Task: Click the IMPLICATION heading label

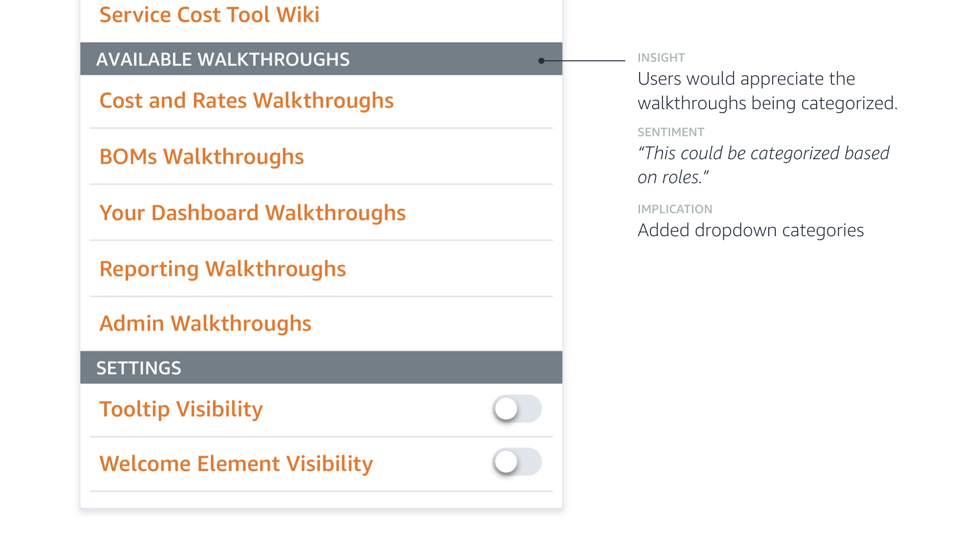Action: tap(675, 209)
